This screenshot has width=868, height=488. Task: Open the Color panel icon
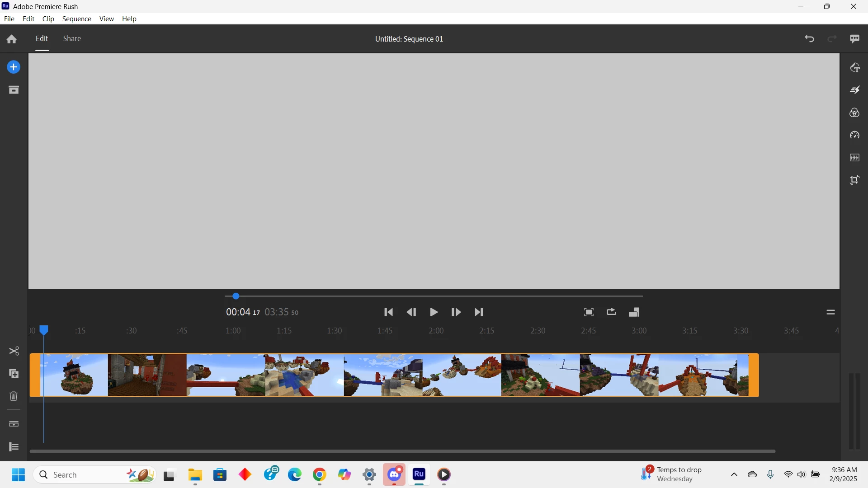click(854, 113)
